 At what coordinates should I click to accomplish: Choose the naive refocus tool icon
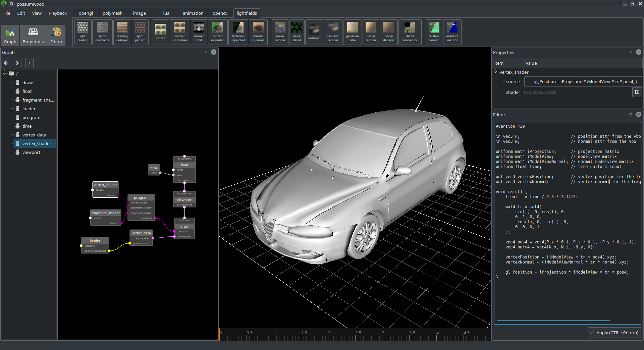click(280, 32)
